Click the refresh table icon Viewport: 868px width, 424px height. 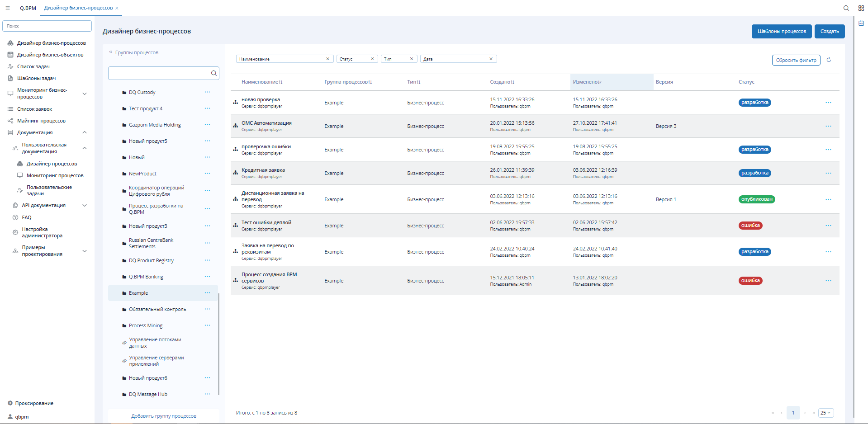[x=829, y=60]
